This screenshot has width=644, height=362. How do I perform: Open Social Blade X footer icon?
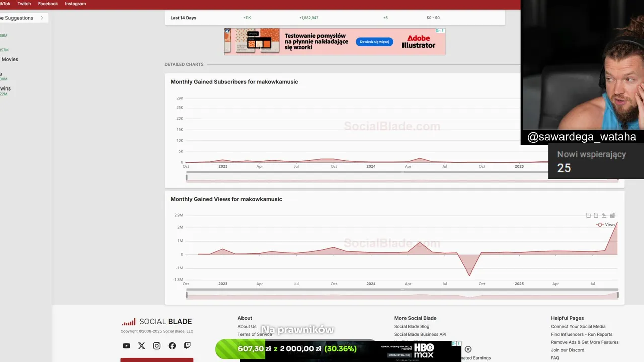click(x=141, y=346)
